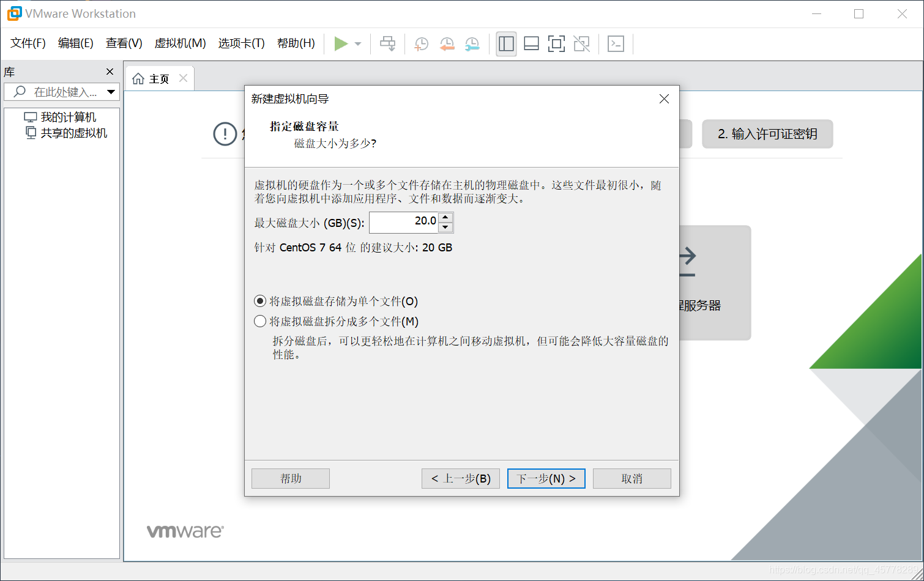Viewport: 924px width, 581px height.
Task: Select 共享的虚拟机 in the library tree
Action: click(x=66, y=133)
